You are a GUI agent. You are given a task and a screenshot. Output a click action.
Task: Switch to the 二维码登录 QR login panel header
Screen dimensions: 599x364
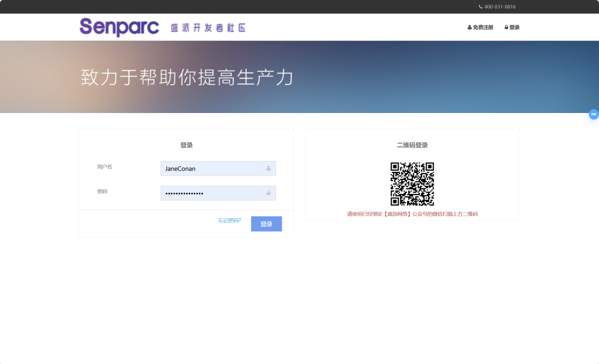pyautogui.click(x=412, y=145)
